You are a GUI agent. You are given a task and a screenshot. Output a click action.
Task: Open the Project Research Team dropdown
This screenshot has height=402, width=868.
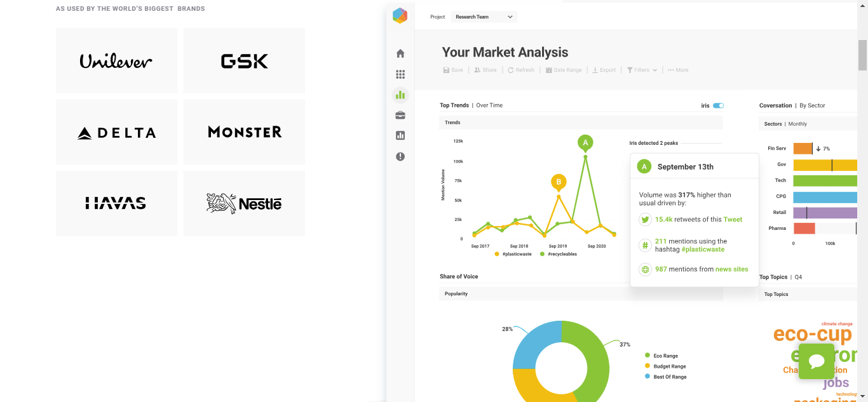click(x=484, y=17)
